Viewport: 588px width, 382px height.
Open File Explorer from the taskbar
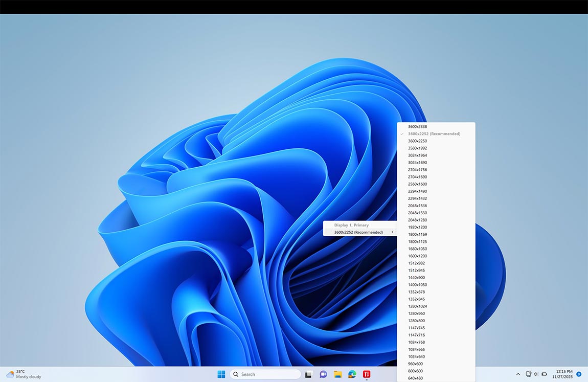pos(337,374)
